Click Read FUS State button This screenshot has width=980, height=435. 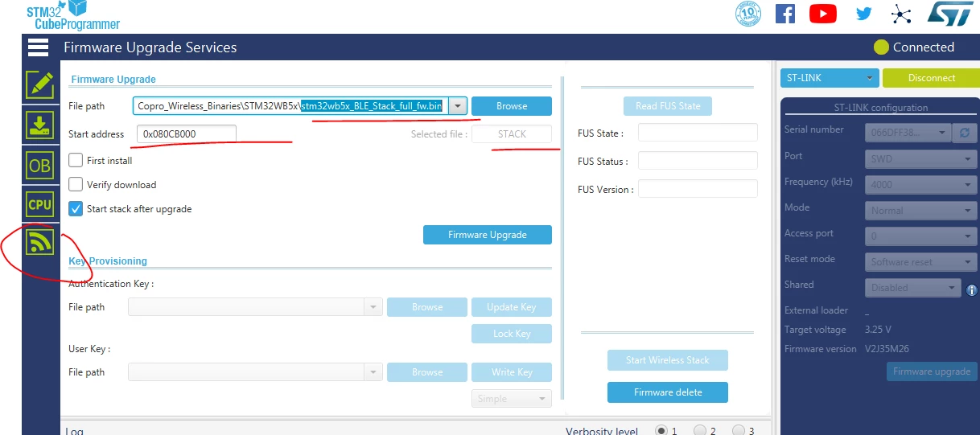coord(668,106)
